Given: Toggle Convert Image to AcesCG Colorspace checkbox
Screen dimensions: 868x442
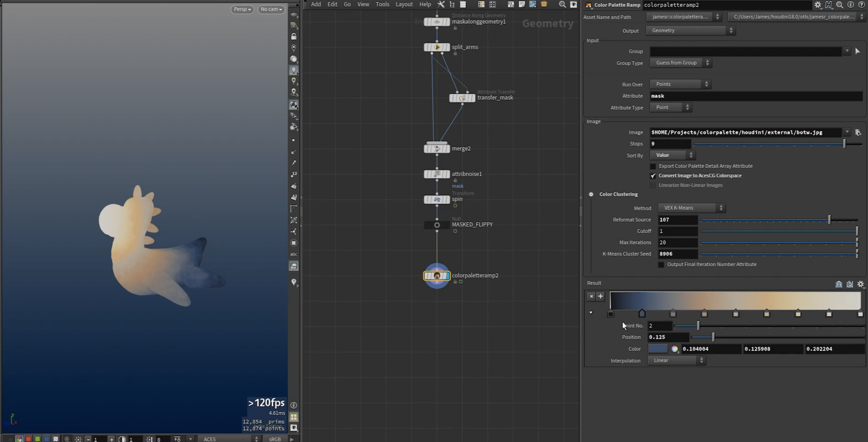Looking at the screenshot, I should coord(653,175).
